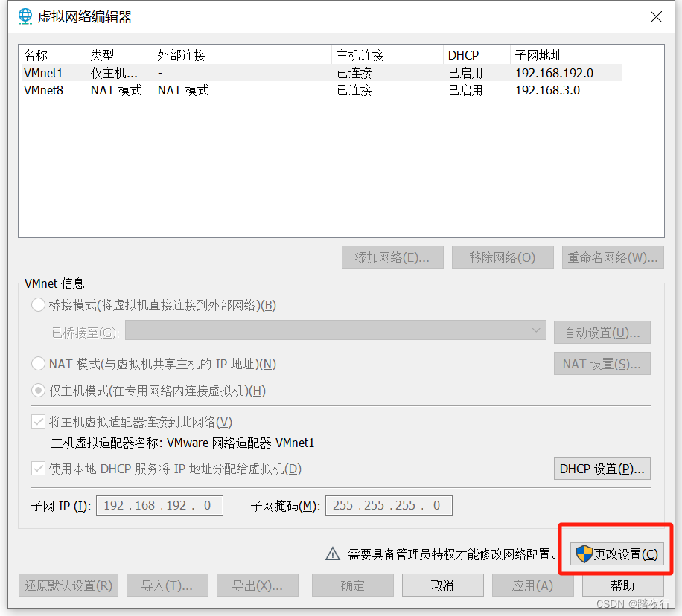Click the 已连接 host cell of VMnet8
This screenshot has height=616, width=682.
click(x=354, y=91)
